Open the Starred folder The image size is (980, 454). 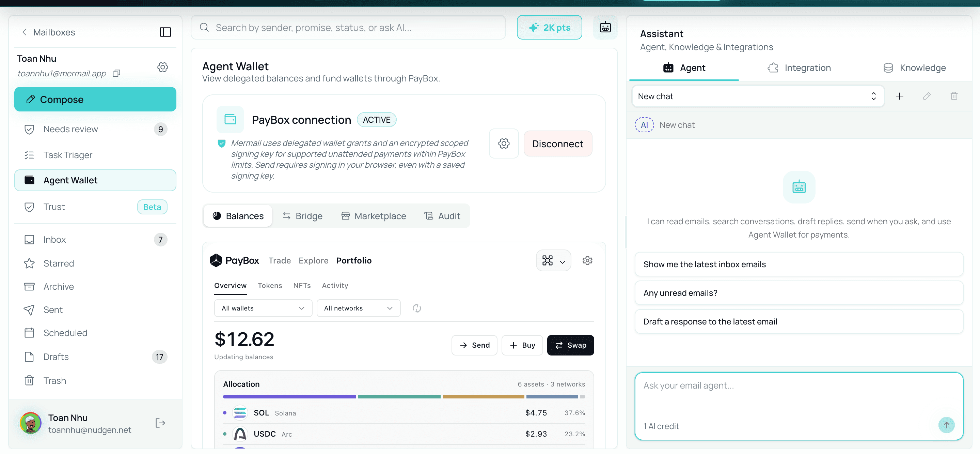coord(95,263)
